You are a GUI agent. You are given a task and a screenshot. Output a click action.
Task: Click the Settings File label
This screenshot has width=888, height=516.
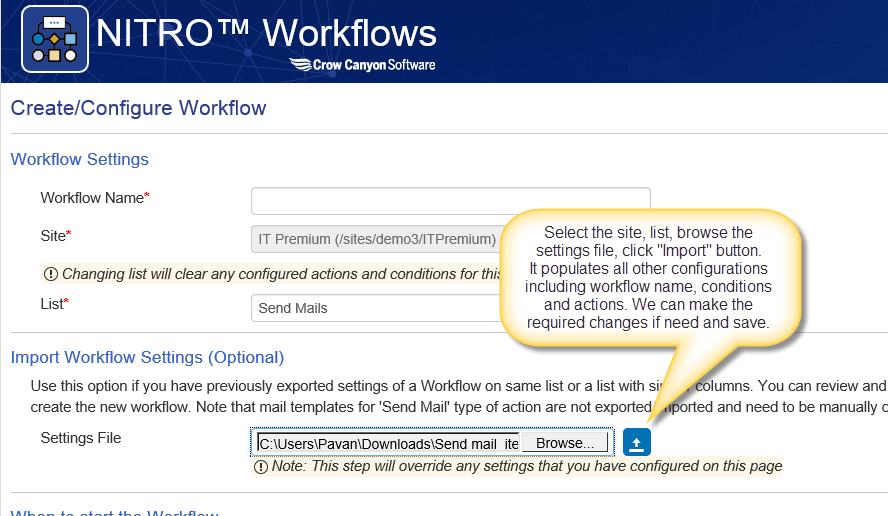(81, 438)
